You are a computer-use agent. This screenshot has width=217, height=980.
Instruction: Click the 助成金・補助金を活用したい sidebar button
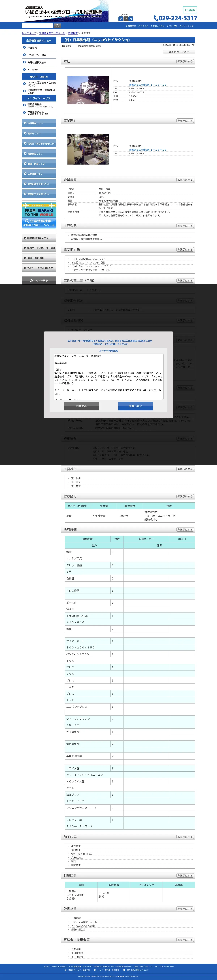click(39, 143)
